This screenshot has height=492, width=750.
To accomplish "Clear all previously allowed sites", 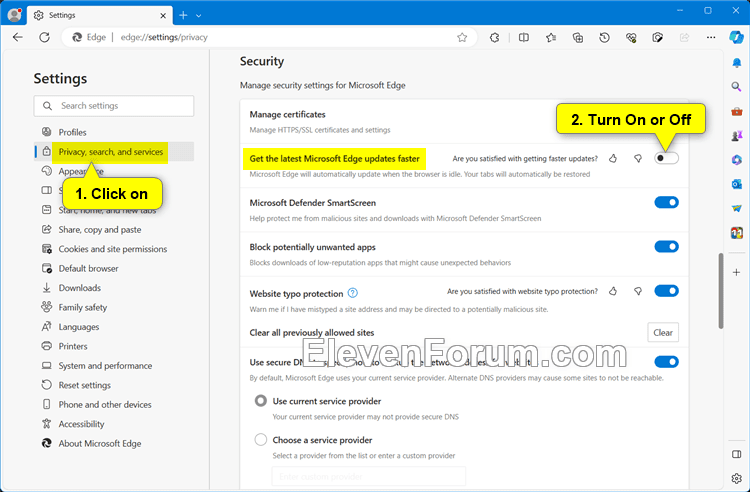I will (663, 333).
